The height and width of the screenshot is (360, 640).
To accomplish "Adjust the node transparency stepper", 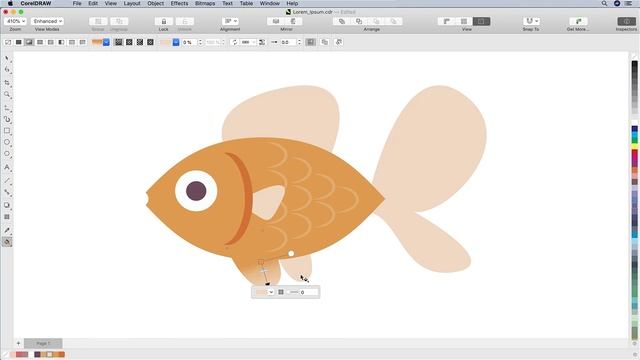I will pyautogui.click(x=200, y=42).
